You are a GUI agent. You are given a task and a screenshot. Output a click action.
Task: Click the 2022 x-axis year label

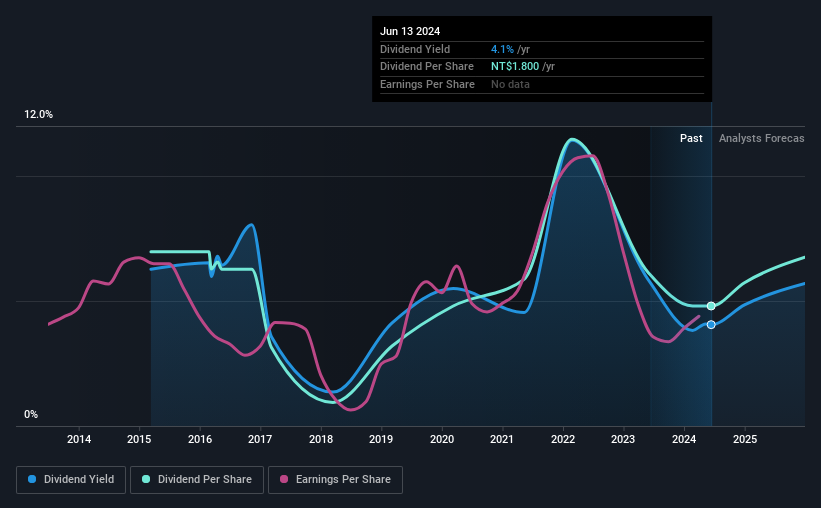coord(563,439)
